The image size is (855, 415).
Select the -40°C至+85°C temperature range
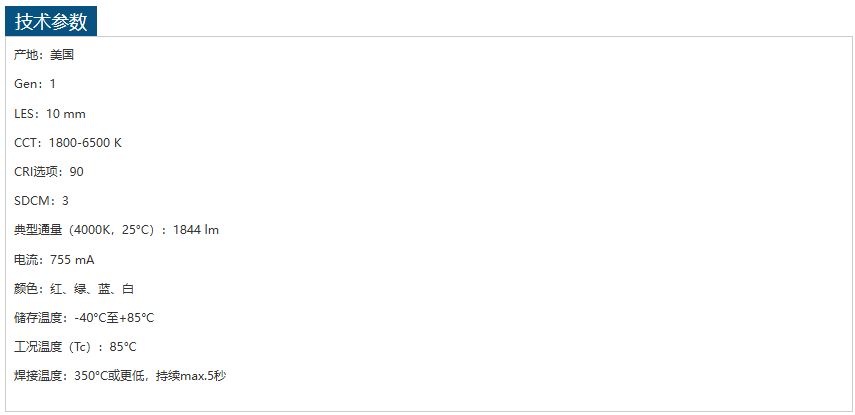pyautogui.click(x=114, y=318)
